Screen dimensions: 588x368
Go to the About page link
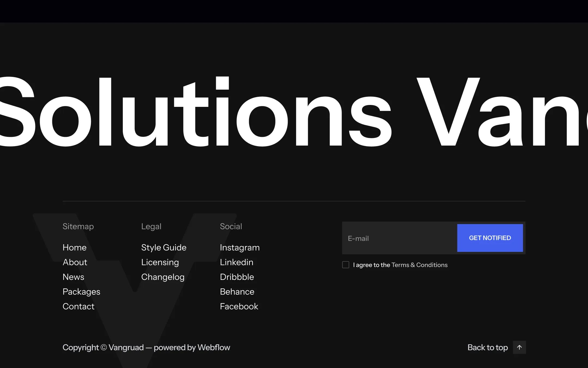tap(75, 262)
